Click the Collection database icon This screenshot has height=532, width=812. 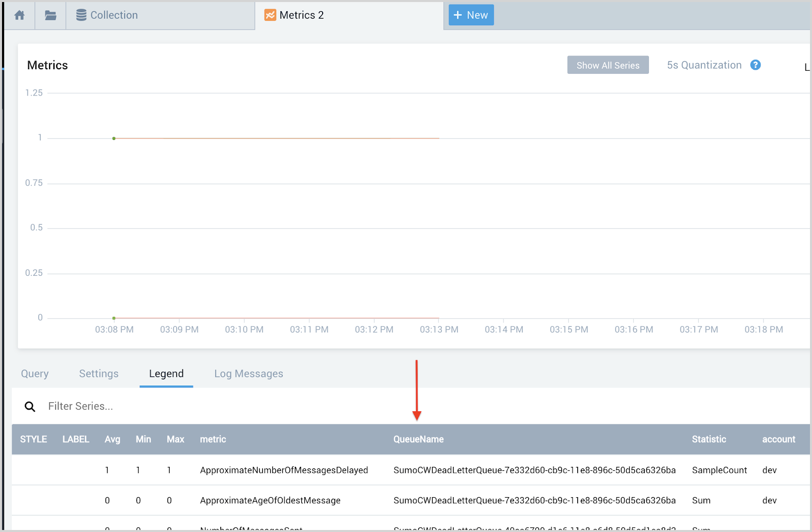(x=81, y=15)
